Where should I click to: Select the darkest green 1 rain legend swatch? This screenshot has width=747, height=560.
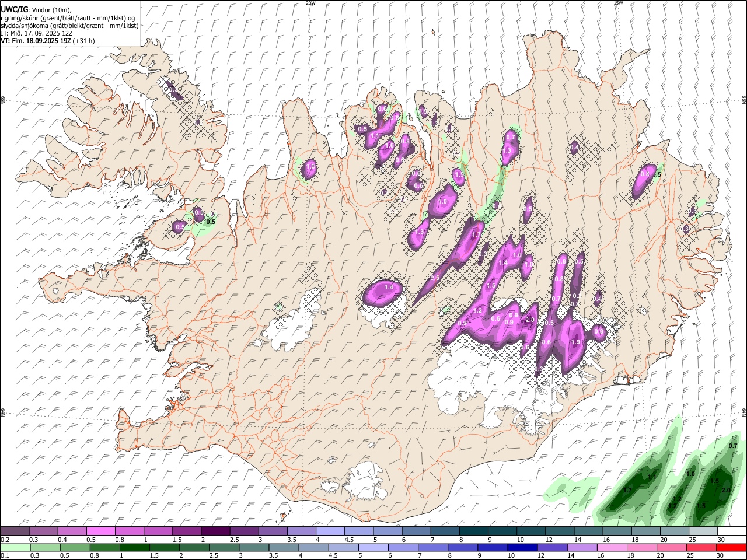135,547
